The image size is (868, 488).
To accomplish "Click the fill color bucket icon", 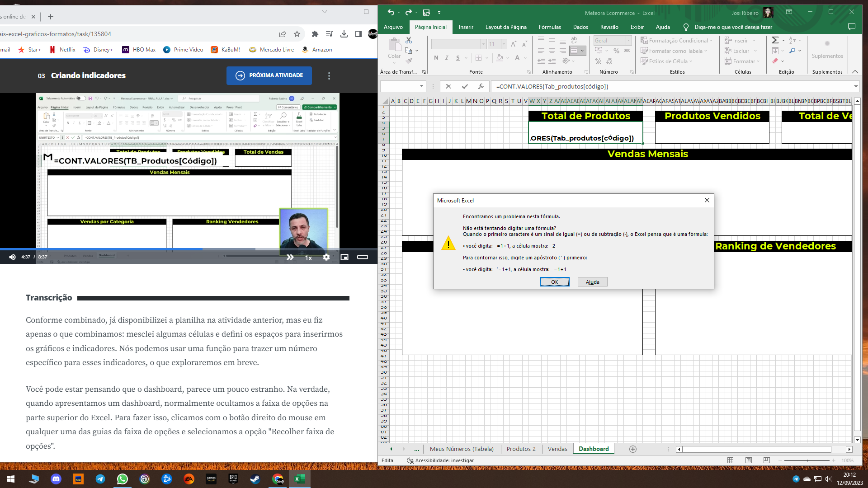I will [500, 58].
